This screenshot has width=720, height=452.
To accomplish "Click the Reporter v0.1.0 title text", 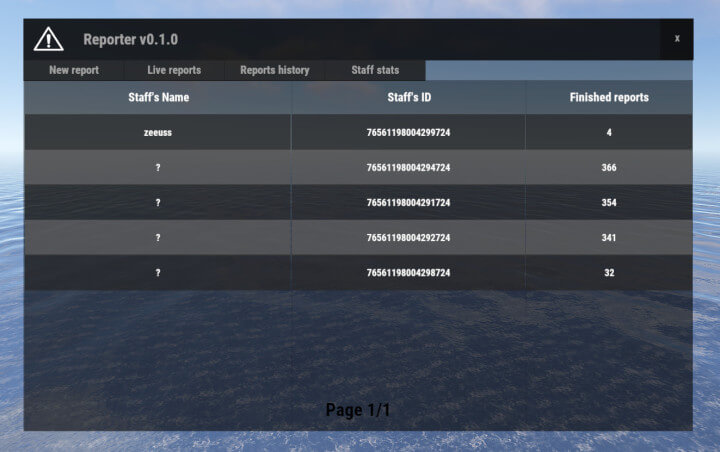I will (130, 40).
